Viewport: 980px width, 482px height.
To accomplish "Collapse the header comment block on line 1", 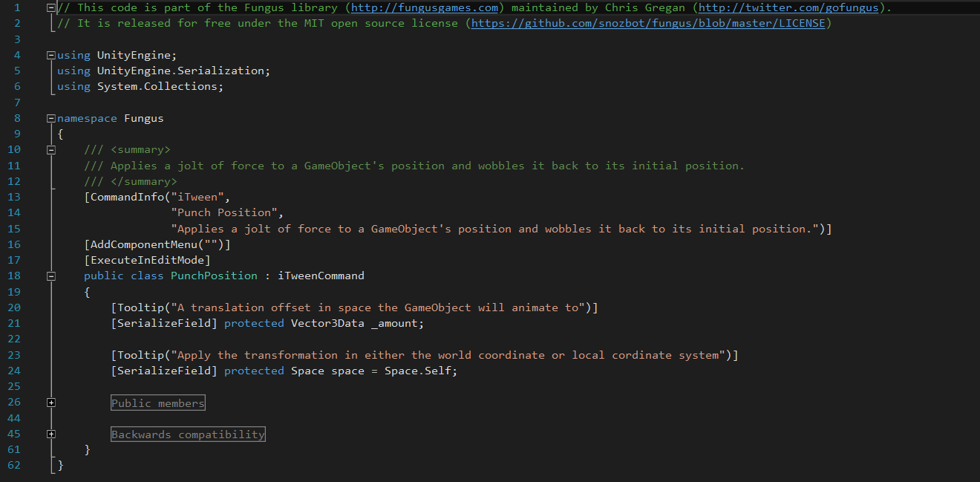I will coord(50,7).
